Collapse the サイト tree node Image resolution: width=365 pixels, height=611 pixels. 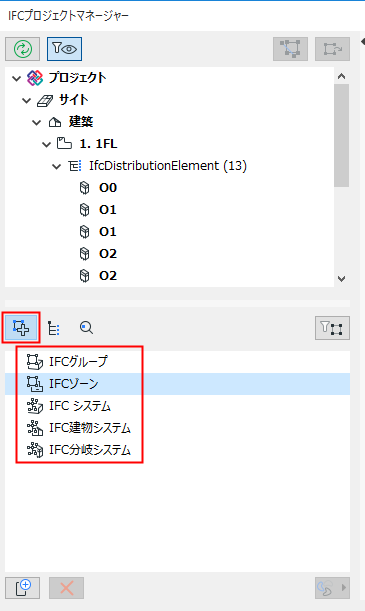click(x=26, y=101)
